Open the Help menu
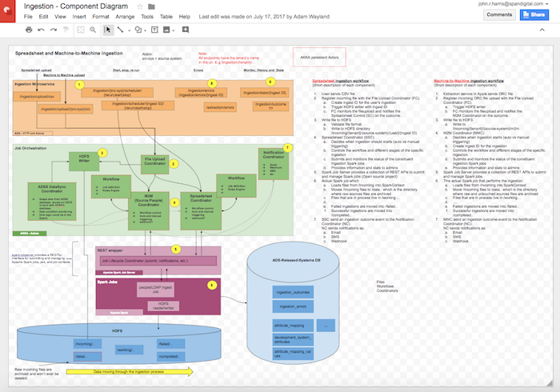Screen dimensions: 560x392 (x=184, y=17)
